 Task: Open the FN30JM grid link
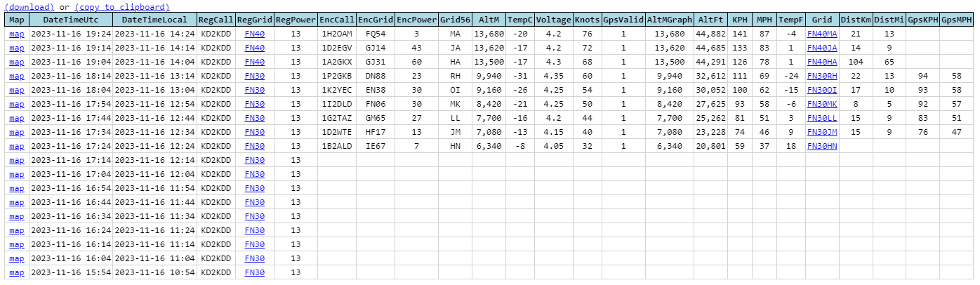(x=821, y=132)
